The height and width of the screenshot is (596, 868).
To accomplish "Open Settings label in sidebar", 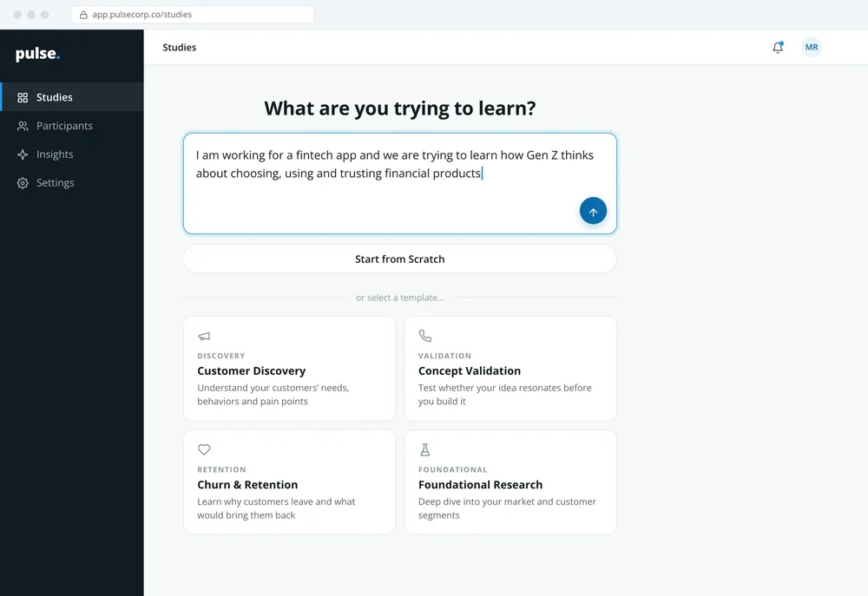I will tap(56, 183).
